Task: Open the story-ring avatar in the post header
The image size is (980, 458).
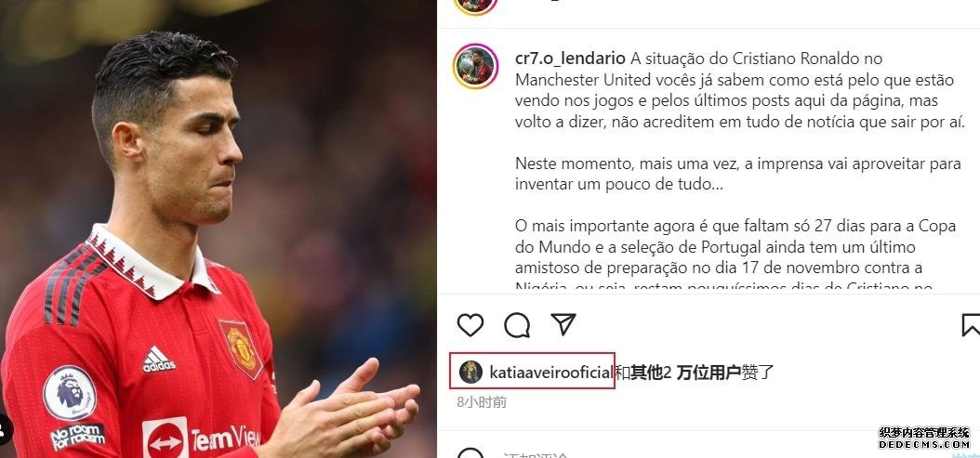Action: click(x=476, y=7)
